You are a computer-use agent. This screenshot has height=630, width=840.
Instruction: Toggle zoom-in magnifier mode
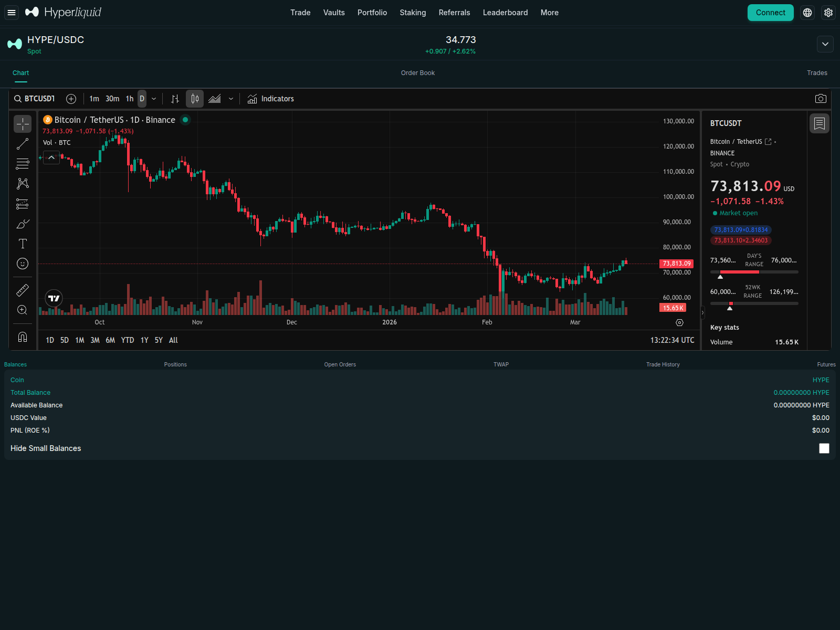pos(22,310)
